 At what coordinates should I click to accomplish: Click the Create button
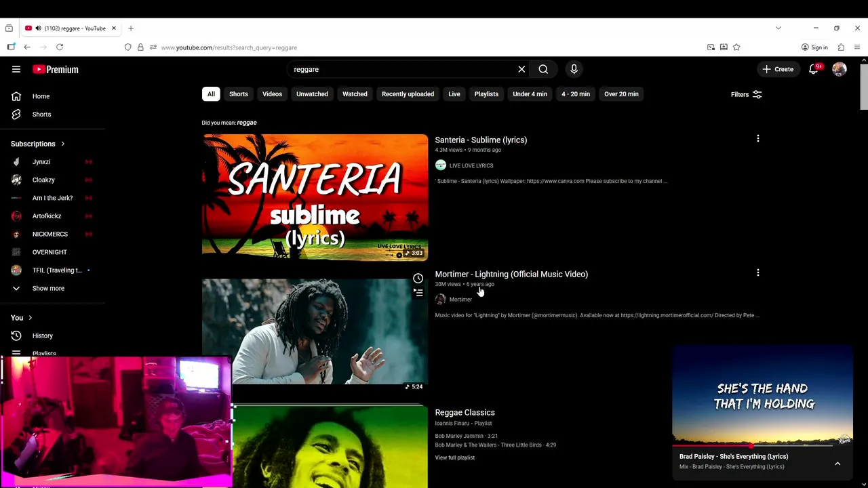pos(777,69)
